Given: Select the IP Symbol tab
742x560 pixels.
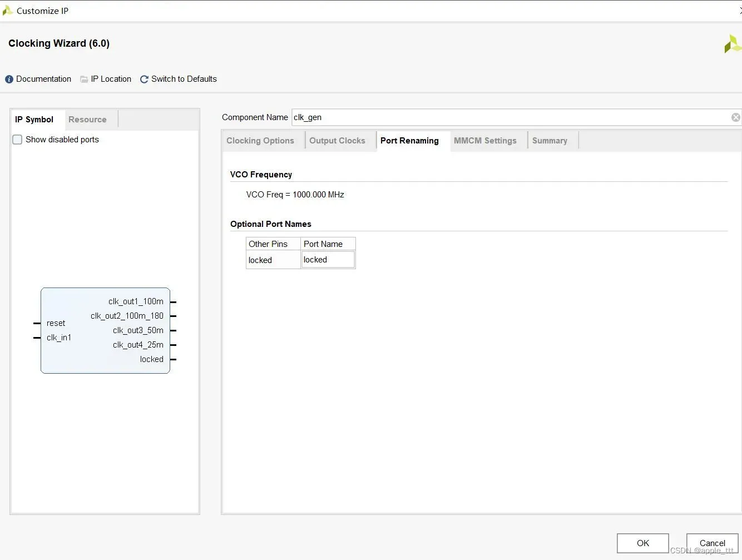Looking at the screenshot, I should click(34, 120).
